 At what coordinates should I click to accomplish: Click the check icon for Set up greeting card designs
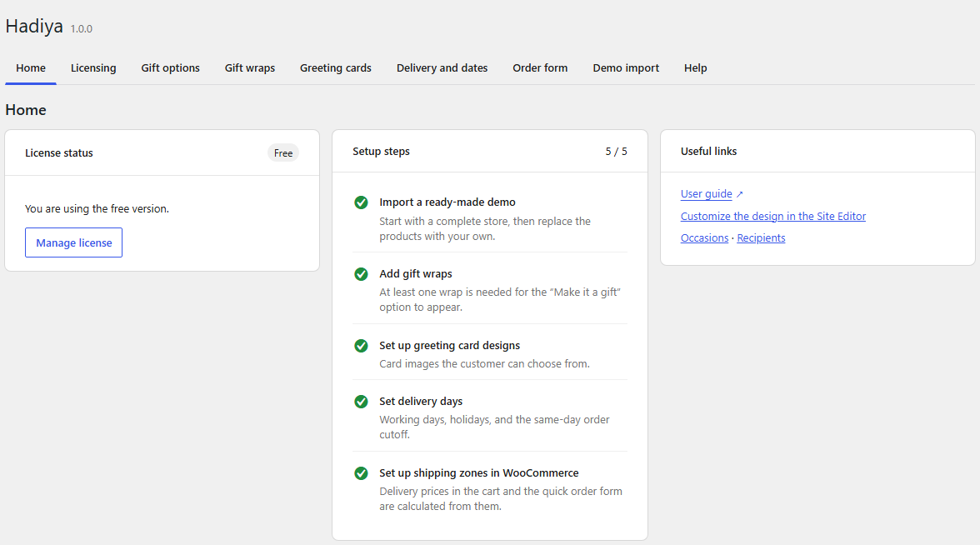tap(362, 346)
